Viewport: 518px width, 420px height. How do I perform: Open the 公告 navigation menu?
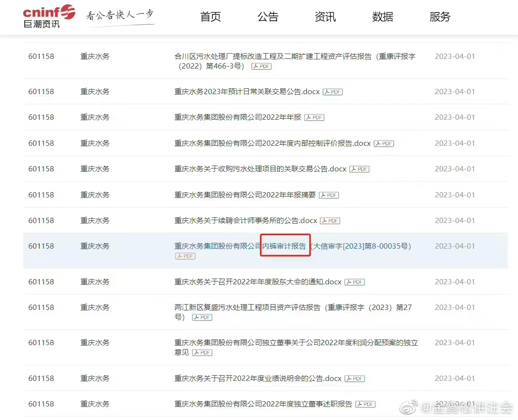[268, 17]
